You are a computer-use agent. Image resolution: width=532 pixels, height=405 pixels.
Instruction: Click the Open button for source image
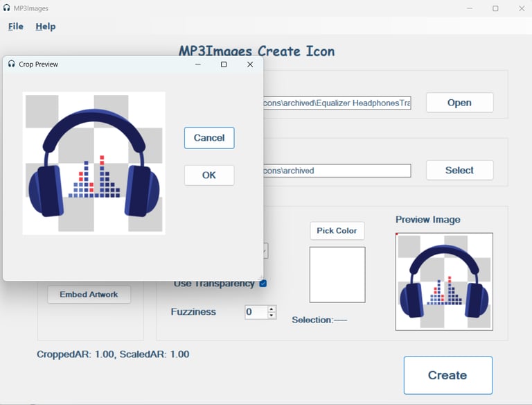(x=459, y=103)
